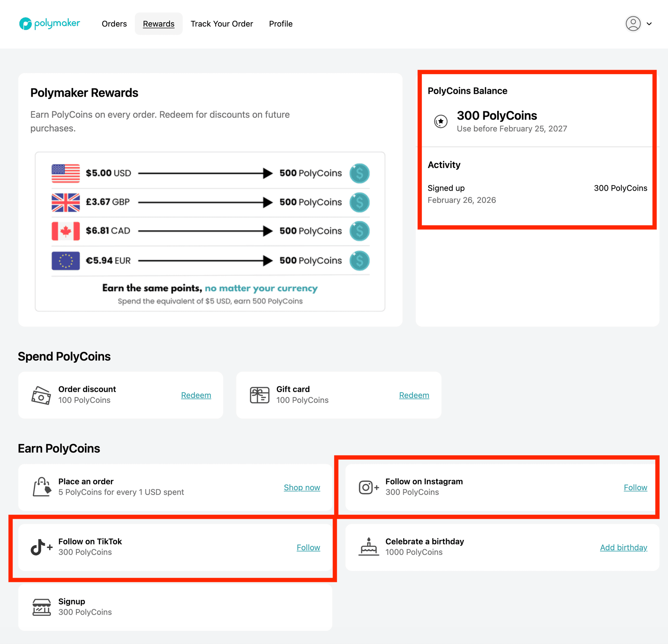Click the birthday cake icon
668x644 pixels.
point(368,547)
